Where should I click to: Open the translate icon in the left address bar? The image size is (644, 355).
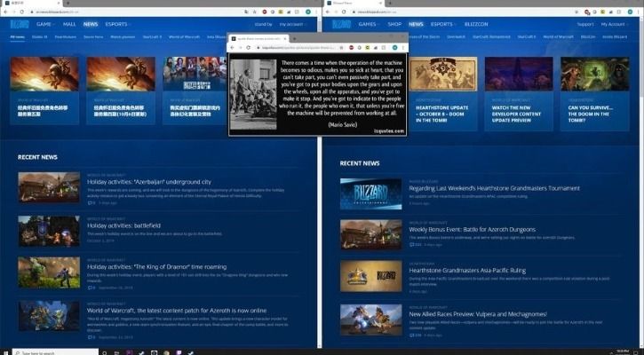(246, 12)
